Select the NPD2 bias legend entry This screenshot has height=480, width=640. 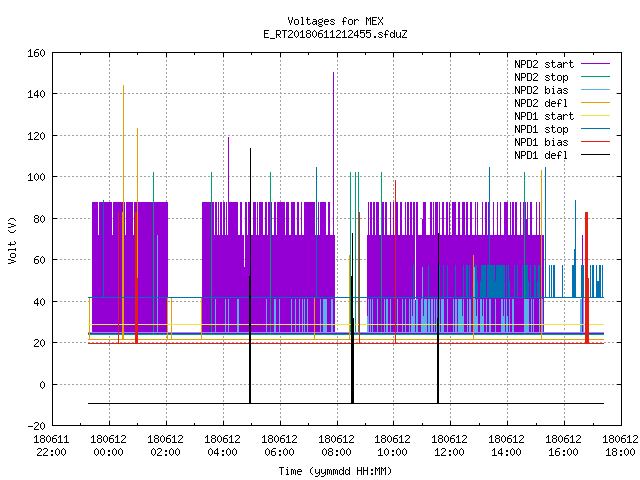coord(541,90)
